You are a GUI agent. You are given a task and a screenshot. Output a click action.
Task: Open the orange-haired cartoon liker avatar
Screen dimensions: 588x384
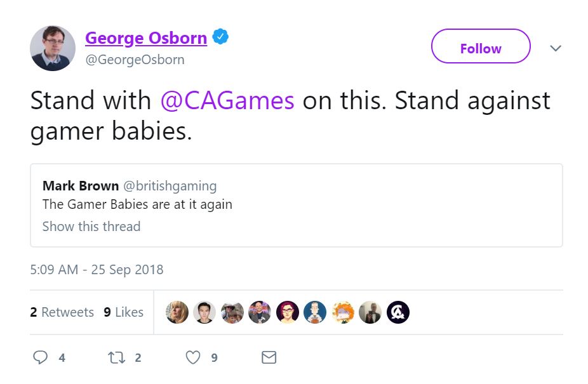point(343,312)
